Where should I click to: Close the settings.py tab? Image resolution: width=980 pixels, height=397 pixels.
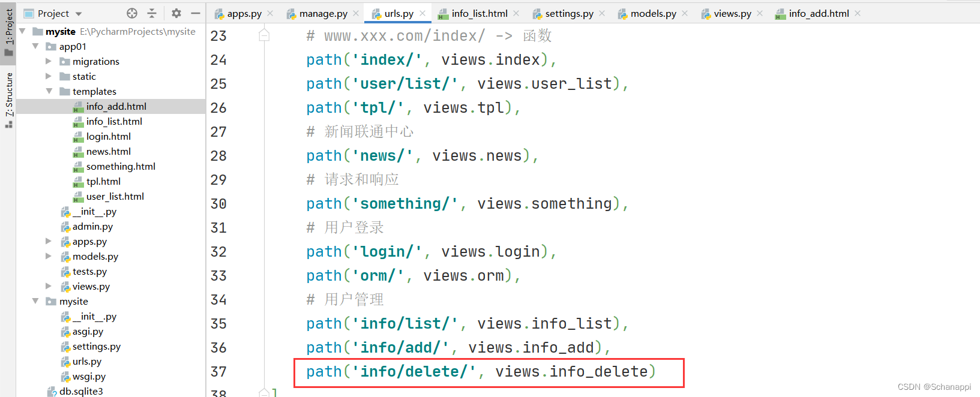click(x=602, y=13)
